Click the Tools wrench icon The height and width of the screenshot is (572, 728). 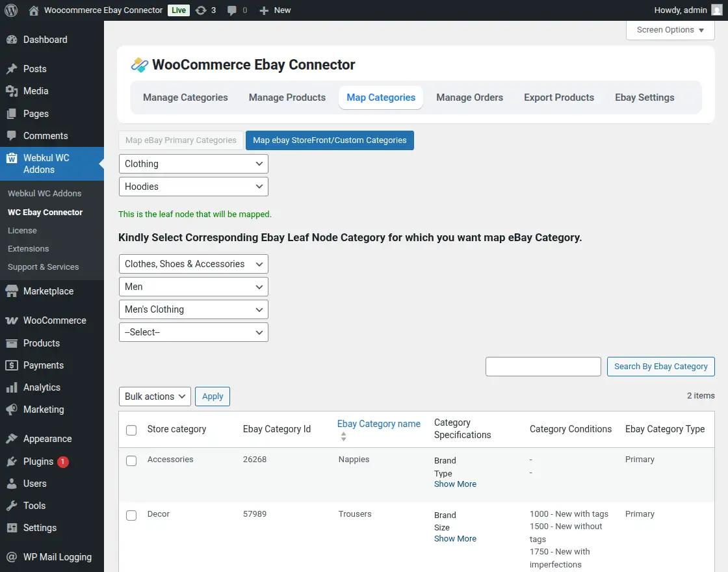tap(12, 506)
